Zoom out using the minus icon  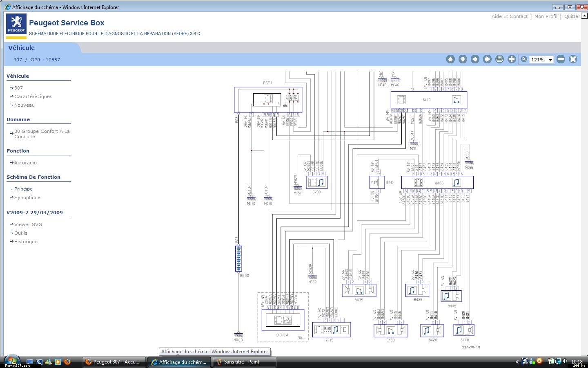[561, 59]
